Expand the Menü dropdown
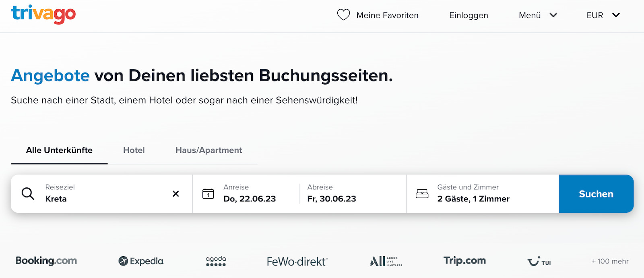Viewport: 644px width, 278px height. (x=538, y=15)
